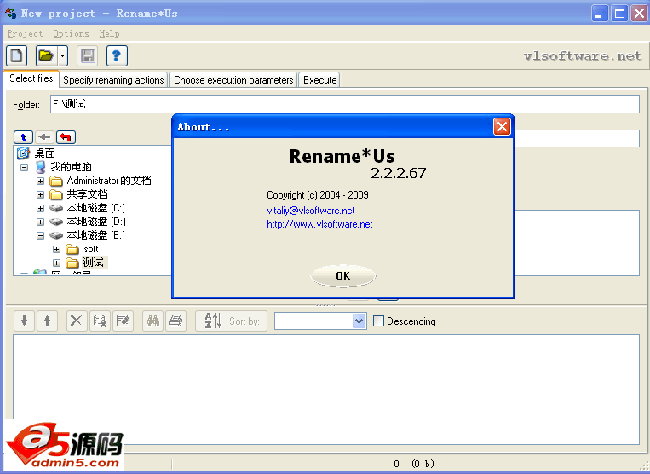Screen dimensions: 650x474
Task: Select 本地磁盘 (C:) drive
Action: [95, 208]
